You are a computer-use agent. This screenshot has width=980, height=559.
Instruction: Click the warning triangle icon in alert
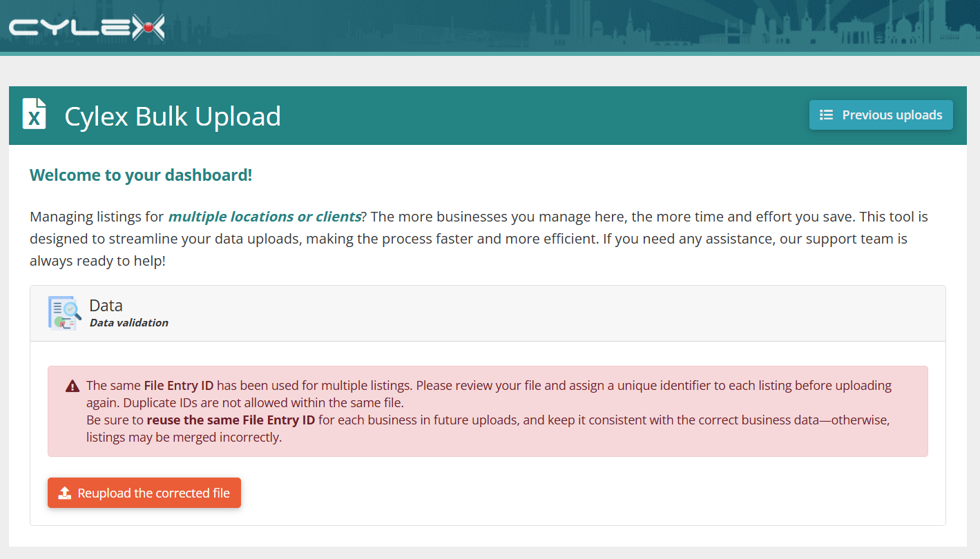tap(73, 386)
